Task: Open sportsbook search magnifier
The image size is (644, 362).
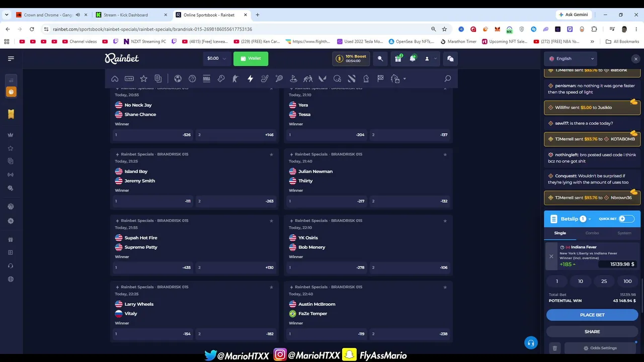Action: tap(447, 78)
